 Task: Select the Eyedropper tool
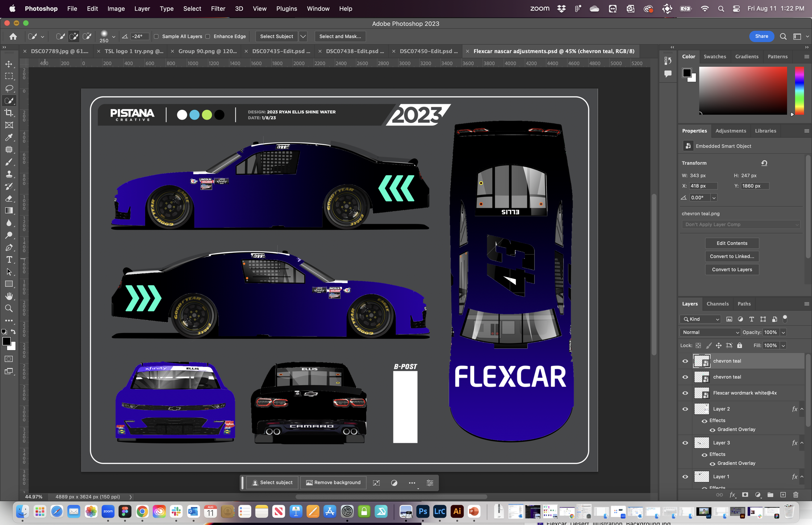click(x=9, y=137)
